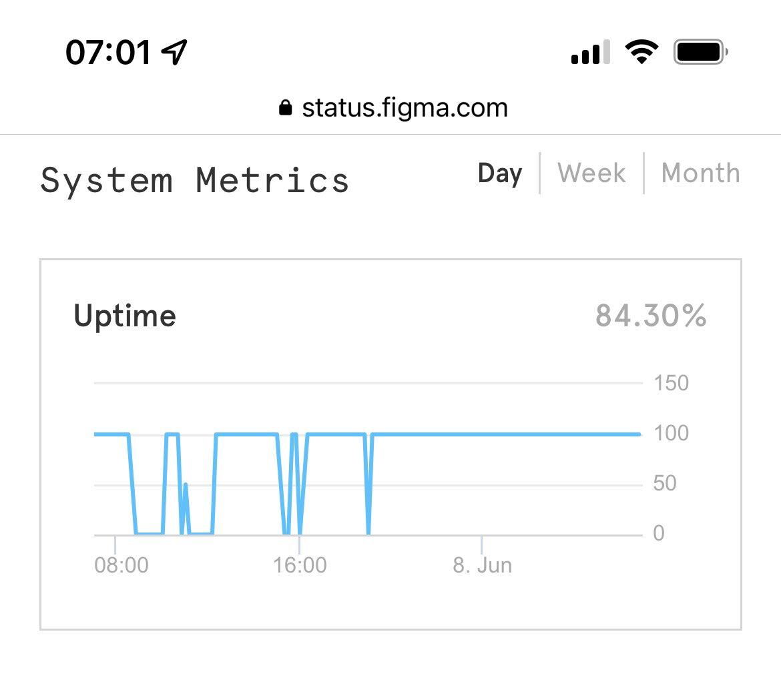Tap the status.figma.com address text
This screenshot has height=700, width=781.
(x=405, y=108)
